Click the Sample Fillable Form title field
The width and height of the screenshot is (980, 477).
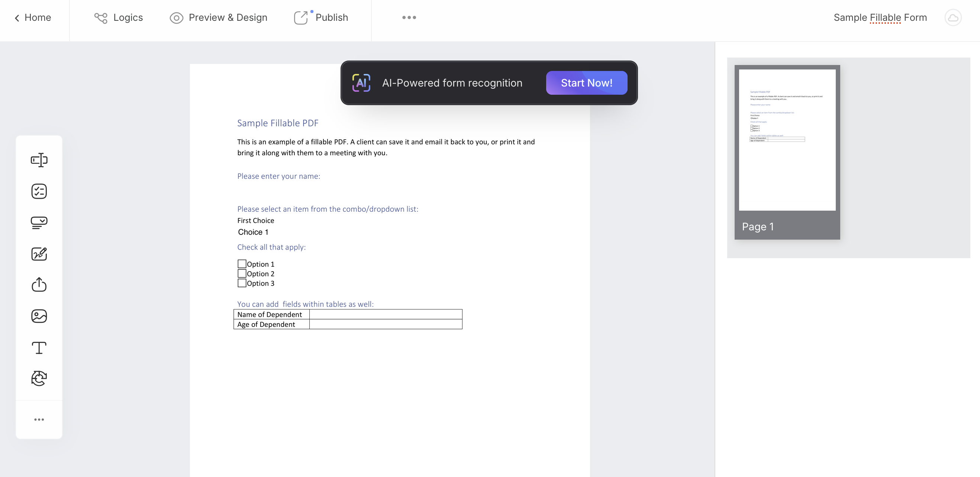click(880, 17)
